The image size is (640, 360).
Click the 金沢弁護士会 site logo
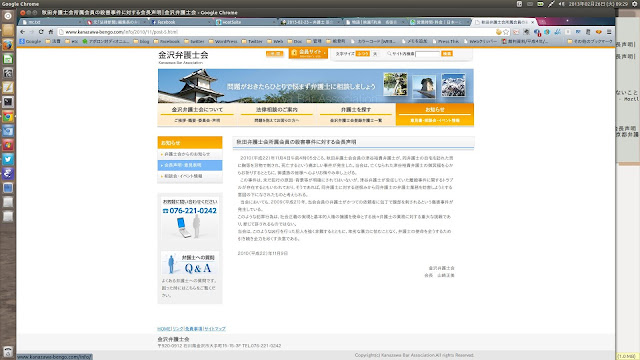(183, 56)
